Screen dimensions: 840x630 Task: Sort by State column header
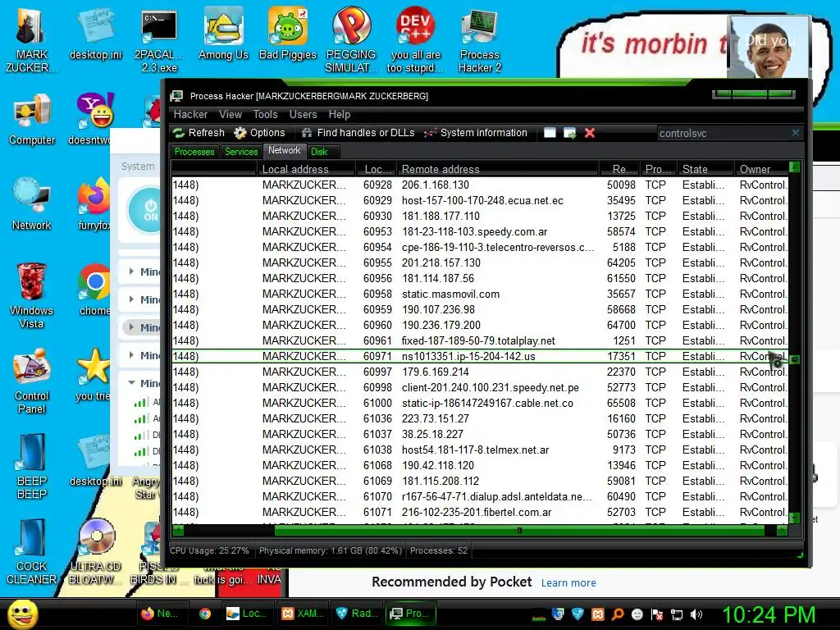click(x=705, y=169)
